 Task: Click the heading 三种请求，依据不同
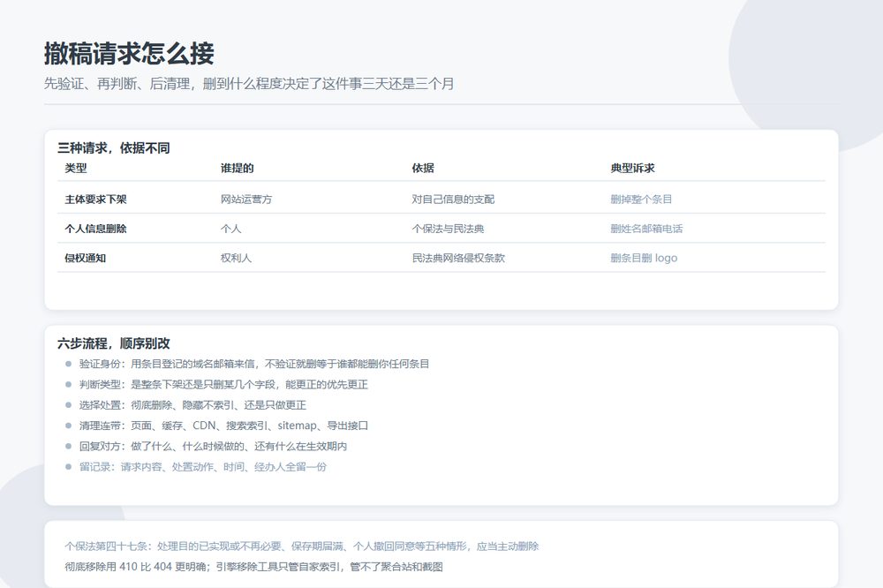pos(114,148)
